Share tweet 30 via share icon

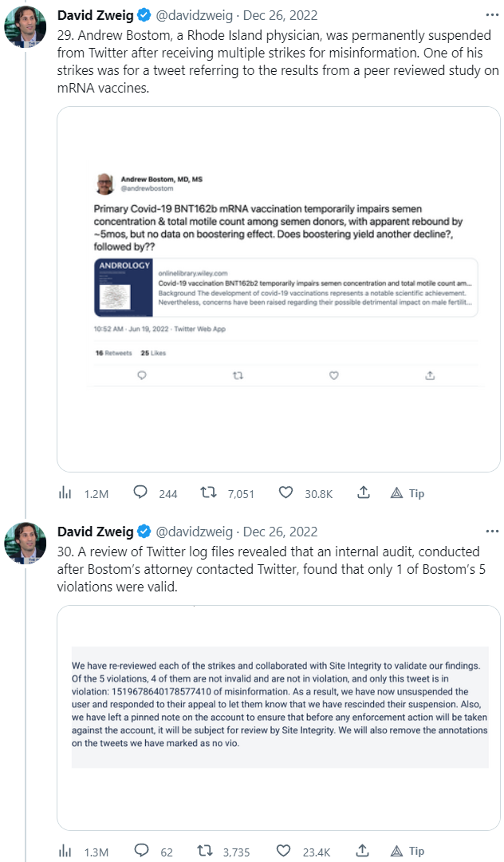coord(363,851)
